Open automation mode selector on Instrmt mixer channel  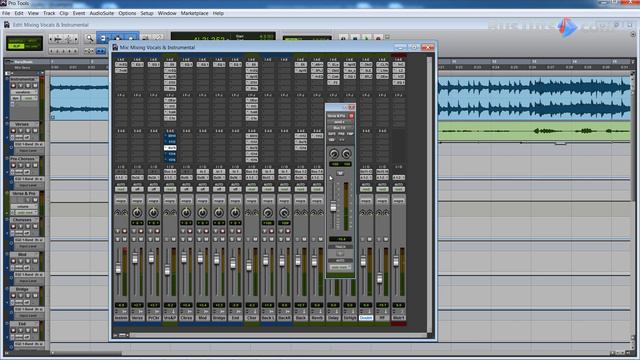tap(121, 189)
